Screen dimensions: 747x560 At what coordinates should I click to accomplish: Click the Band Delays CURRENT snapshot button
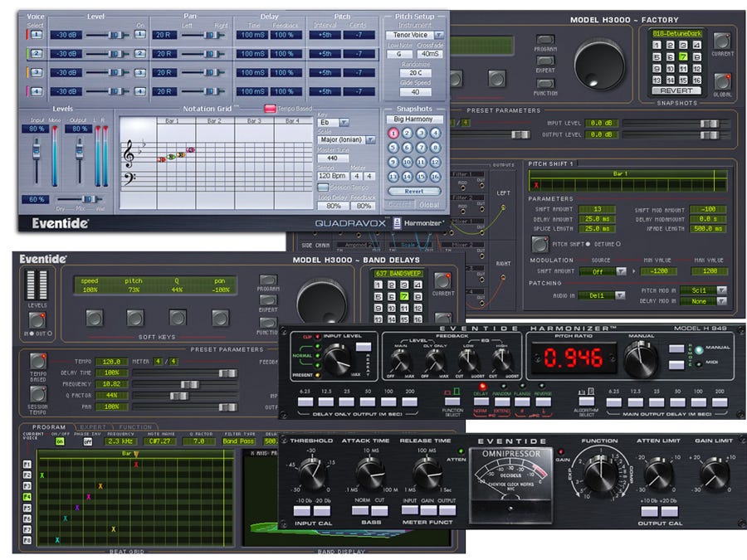click(442, 281)
